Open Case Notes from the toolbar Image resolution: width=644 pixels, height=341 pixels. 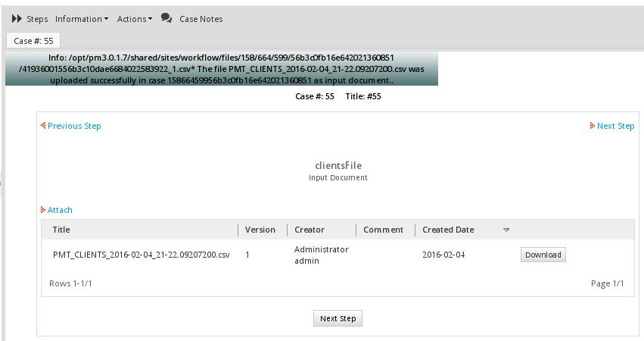coord(201,19)
